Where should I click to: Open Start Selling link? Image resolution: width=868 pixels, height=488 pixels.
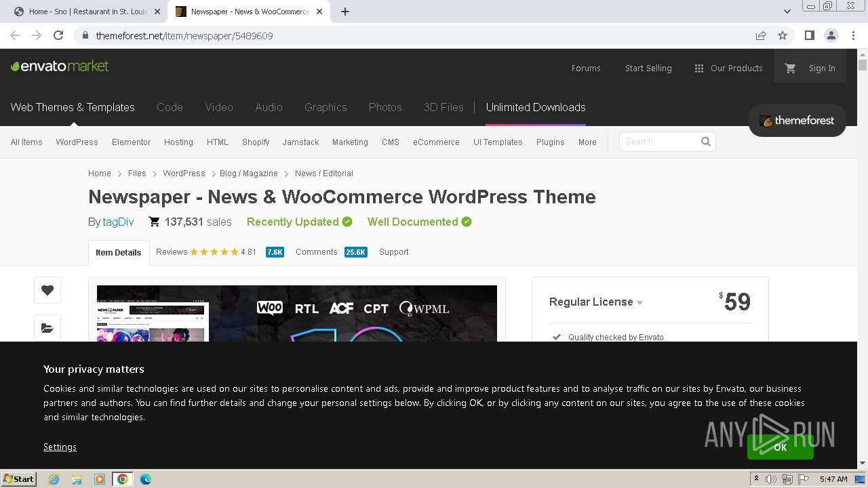coord(648,68)
